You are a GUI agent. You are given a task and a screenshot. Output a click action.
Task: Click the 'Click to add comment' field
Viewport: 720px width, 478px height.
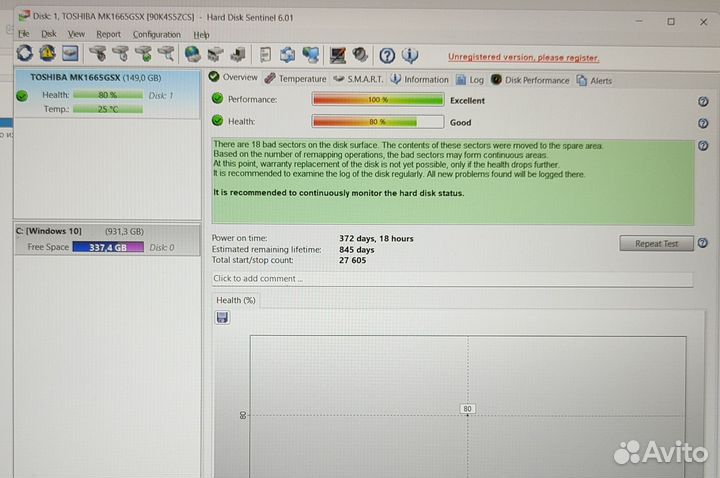click(452, 279)
